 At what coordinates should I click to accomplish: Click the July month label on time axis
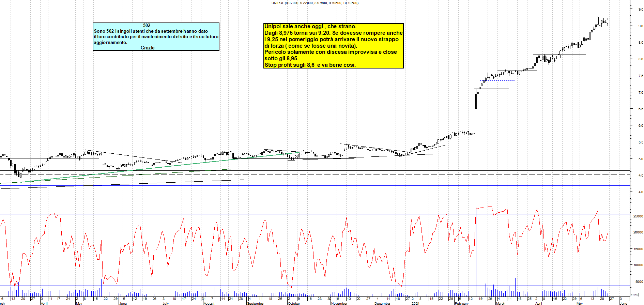166,303
